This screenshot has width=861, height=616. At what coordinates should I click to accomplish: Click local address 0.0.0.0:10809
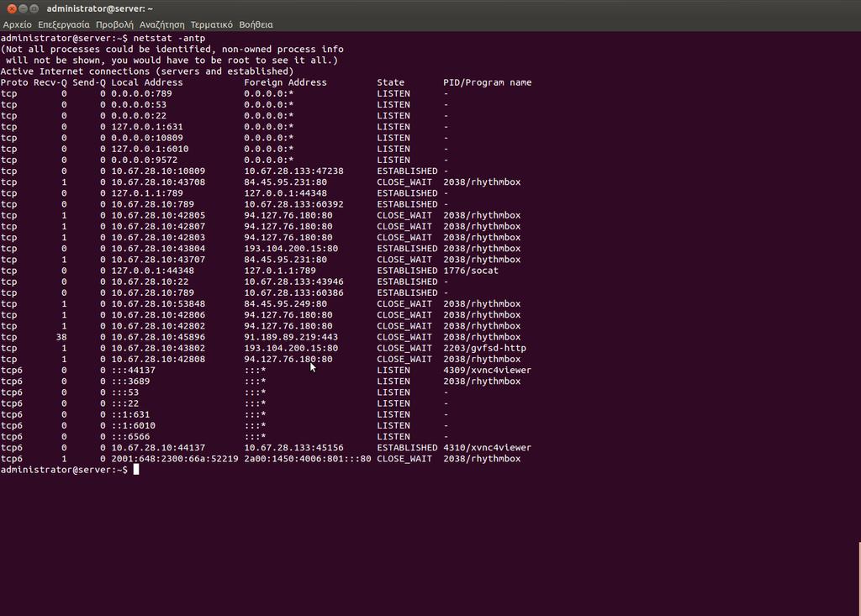(146, 138)
